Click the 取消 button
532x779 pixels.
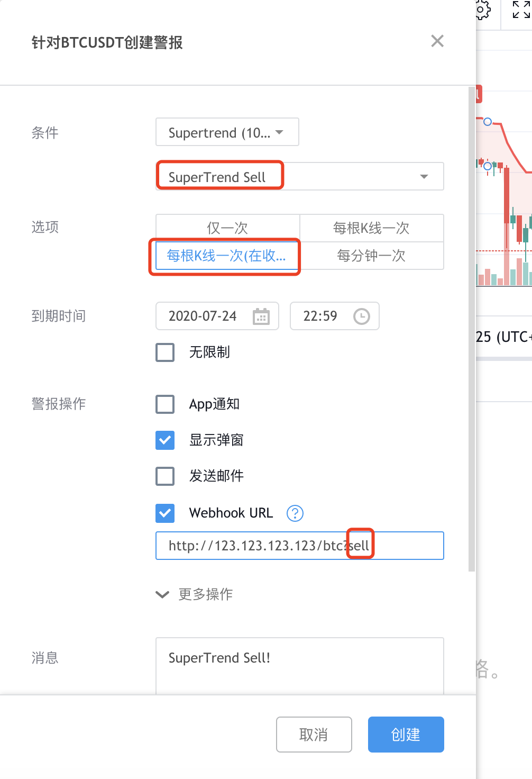(x=314, y=735)
